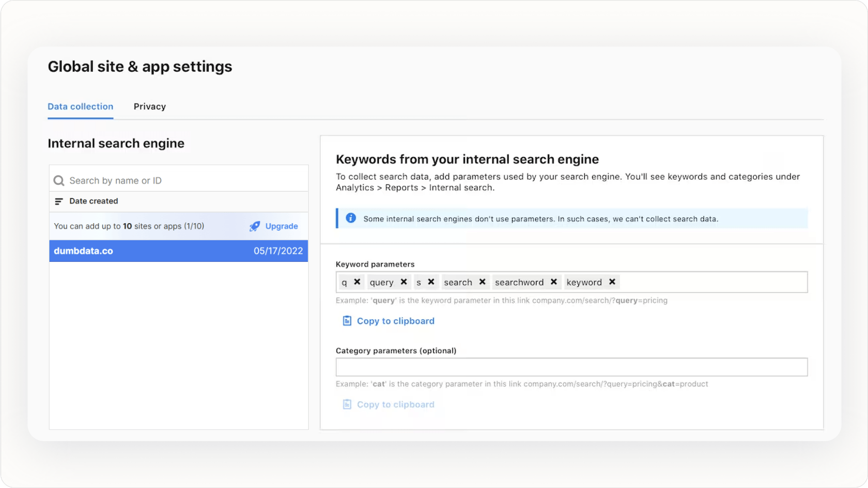
Task: Remove the 's' keyword parameter
Action: pos(431,282)
